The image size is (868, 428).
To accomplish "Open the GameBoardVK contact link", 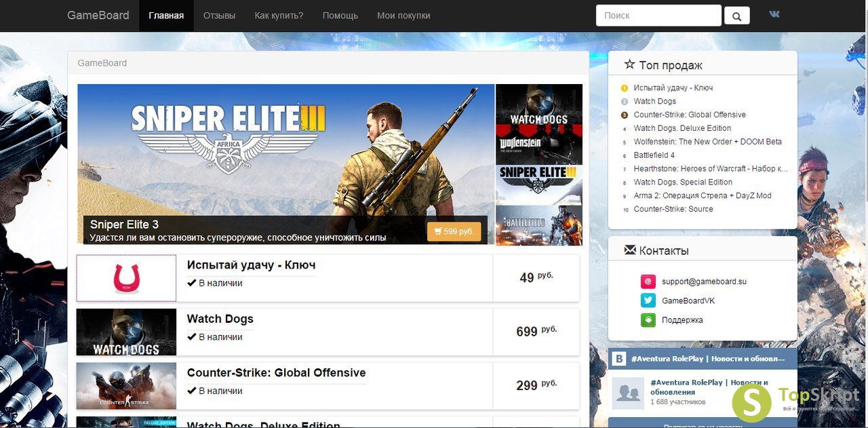I will [x=688, y=300].
